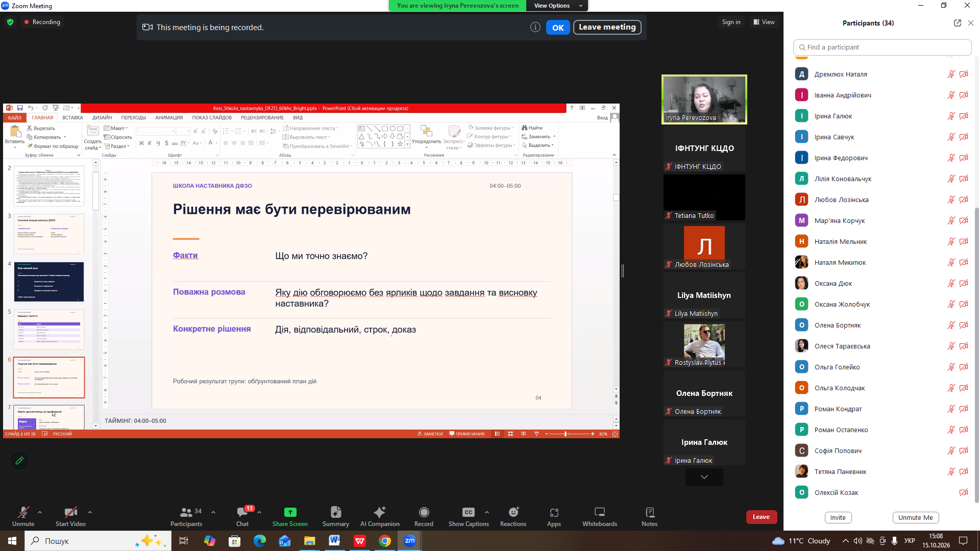
Task: Click the Windows Search box in the taskbar
Action: point(98,541)
